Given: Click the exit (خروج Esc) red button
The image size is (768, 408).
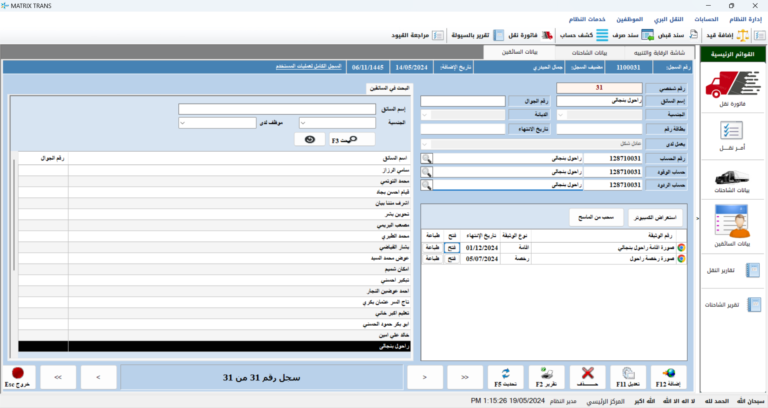Looking at the screenshot, I should (18, 377).
